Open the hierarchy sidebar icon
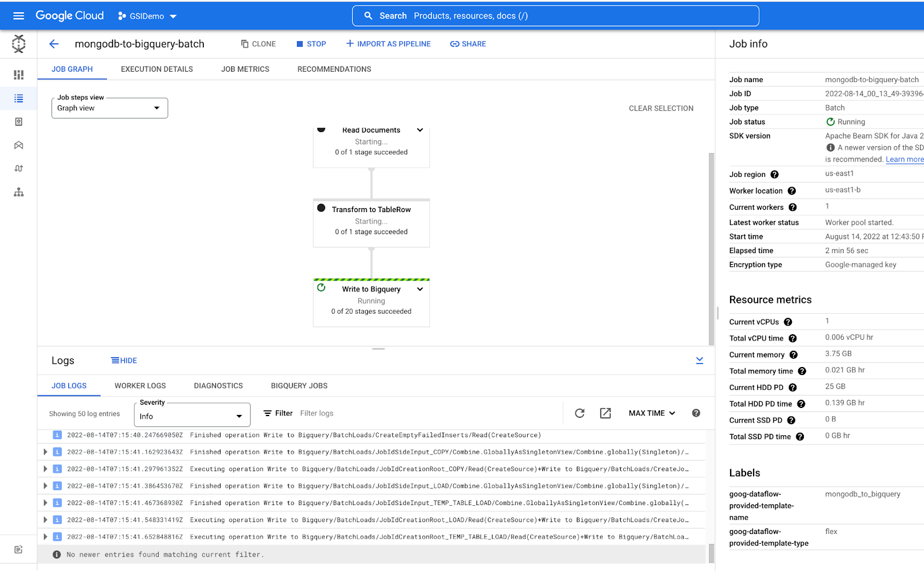 (18, 192)
